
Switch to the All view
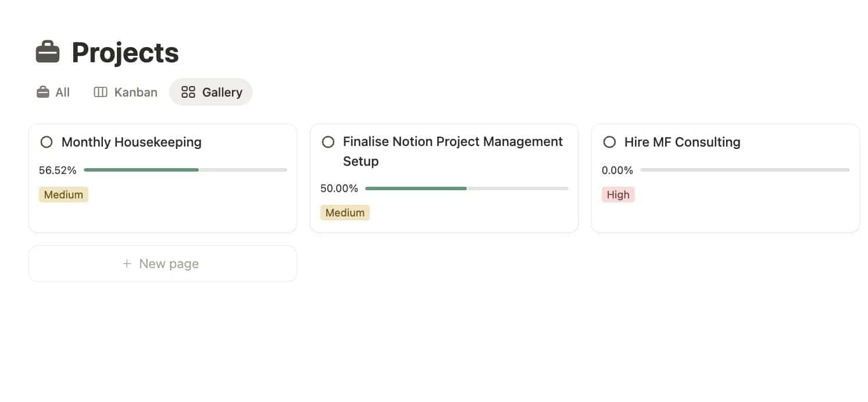click(x=52, y=91)
